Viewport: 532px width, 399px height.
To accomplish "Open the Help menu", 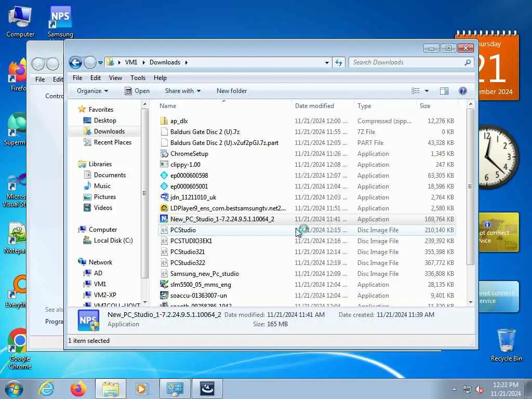I will [x=160, y=78].
